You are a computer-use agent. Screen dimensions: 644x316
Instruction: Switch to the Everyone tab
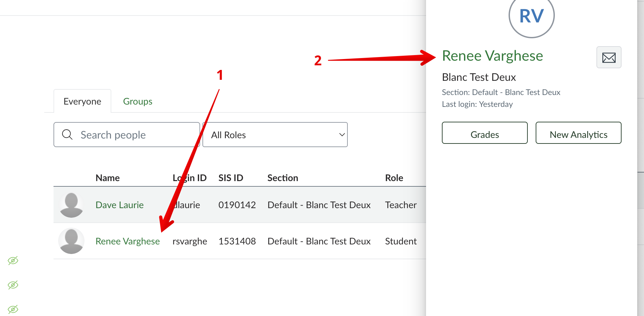coord(82,101)
